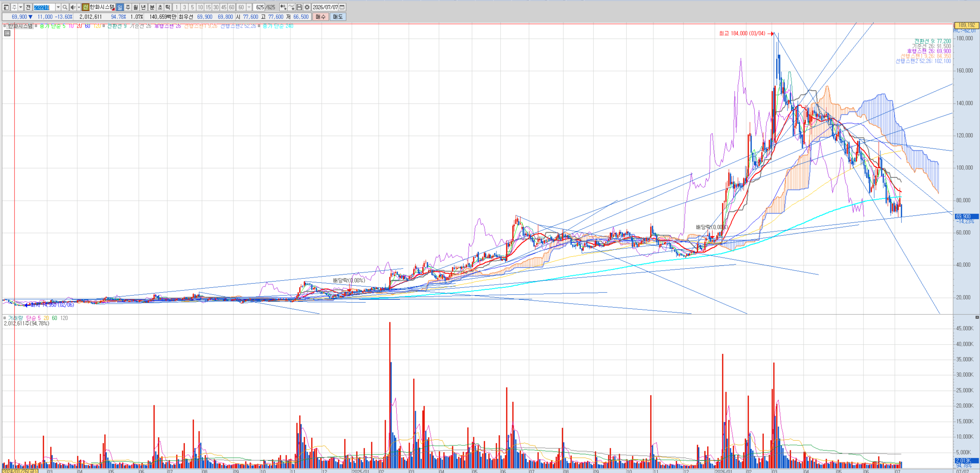This screenshot has width=980, height=473.
Task: Click the volume pane corner button
Action: tap(977, 317)
